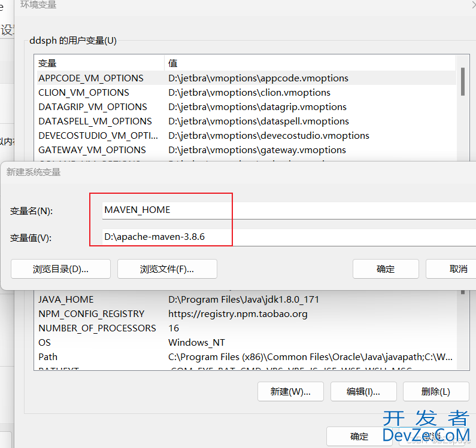Click value https://registry.npm.taobao.org
Image resolution: width=476 pixels, height=448 pixels.
[238, 314]
